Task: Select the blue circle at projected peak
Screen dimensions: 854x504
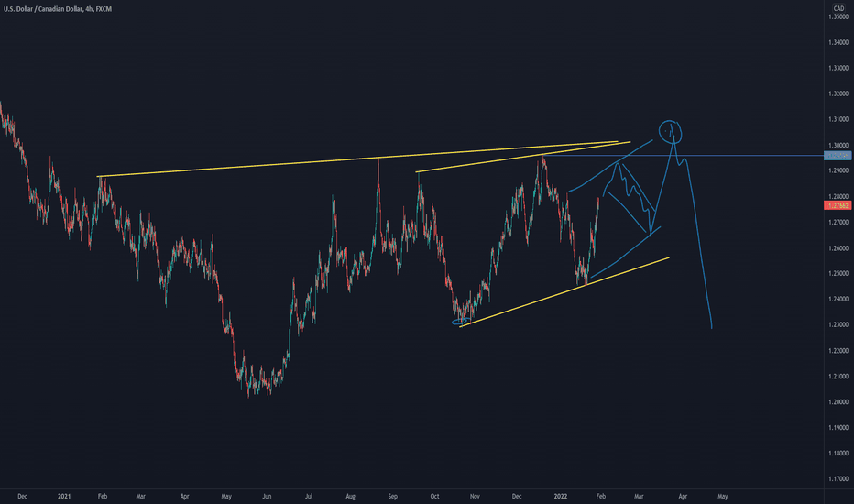Action: (670, 132)
